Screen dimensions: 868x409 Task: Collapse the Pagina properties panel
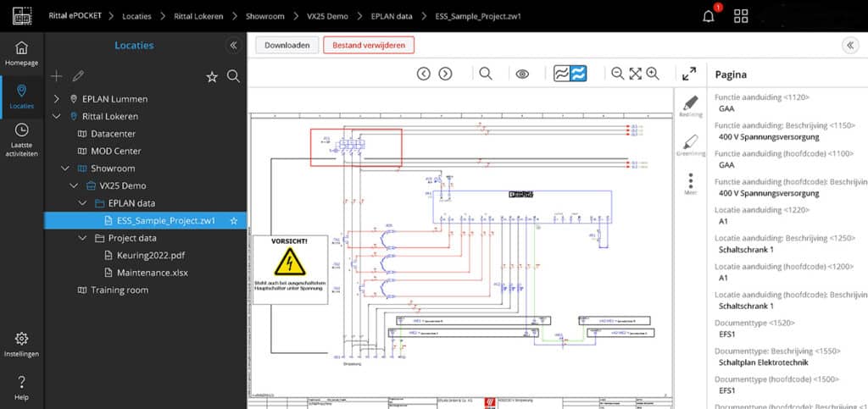[x=850, y=46]
